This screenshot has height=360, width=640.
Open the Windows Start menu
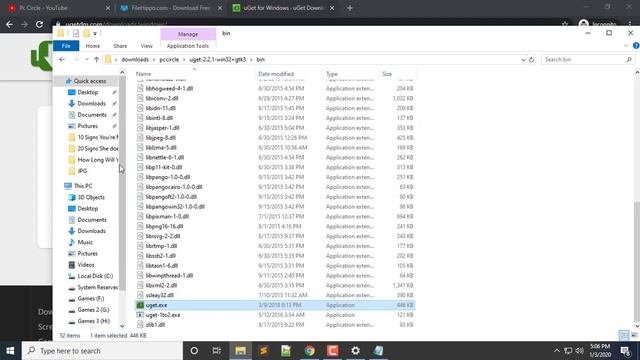[x=10, y=351]
